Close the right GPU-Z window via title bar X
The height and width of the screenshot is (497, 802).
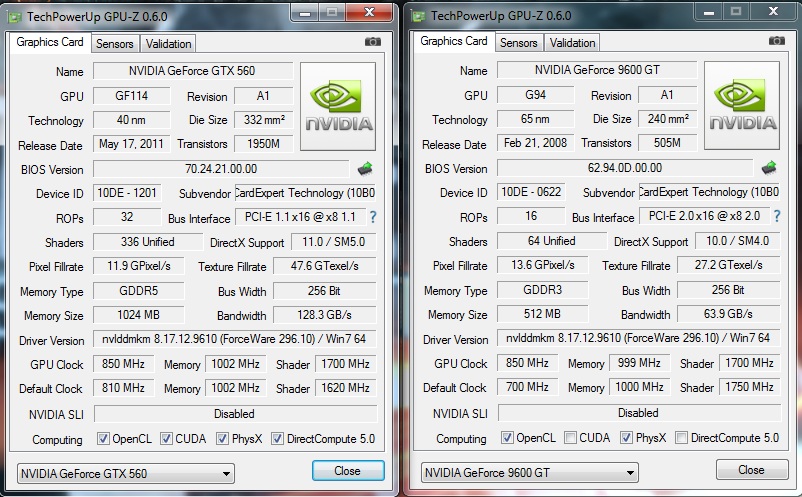pos(773,11)
